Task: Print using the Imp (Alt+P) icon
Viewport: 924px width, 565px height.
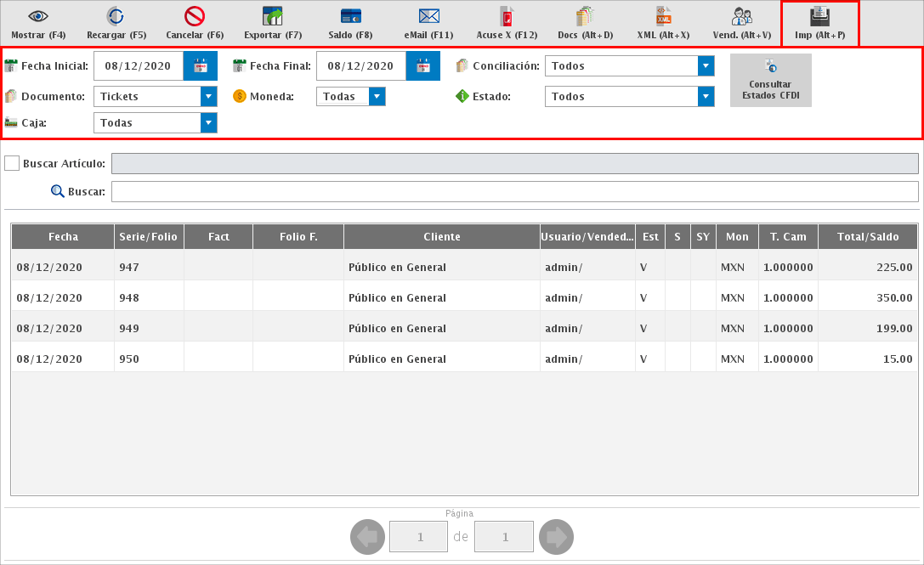Action: tap(819, 17)
